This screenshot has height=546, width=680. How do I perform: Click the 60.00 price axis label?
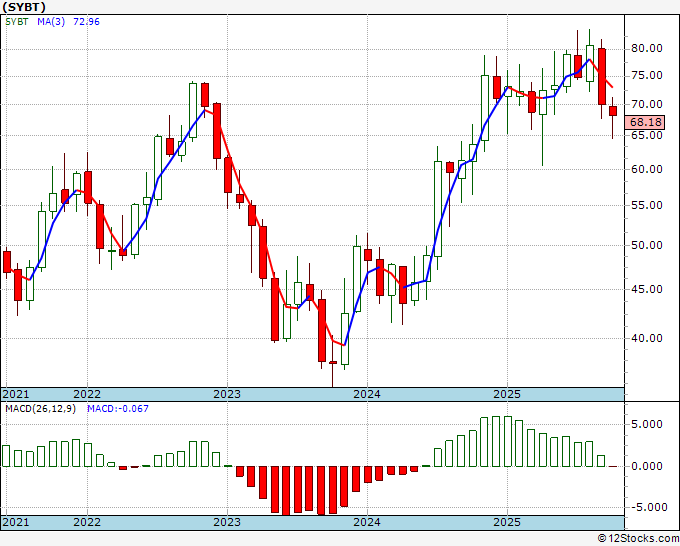(647, 169)
